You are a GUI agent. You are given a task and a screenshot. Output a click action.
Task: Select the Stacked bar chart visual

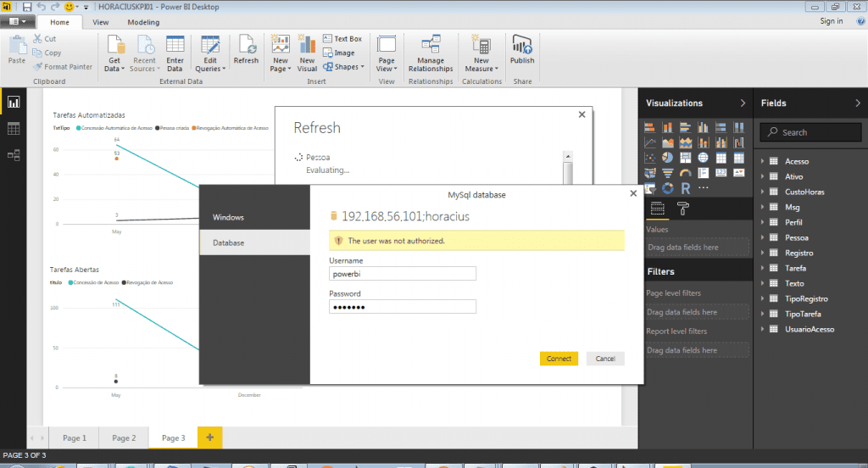tap(650, 127)
